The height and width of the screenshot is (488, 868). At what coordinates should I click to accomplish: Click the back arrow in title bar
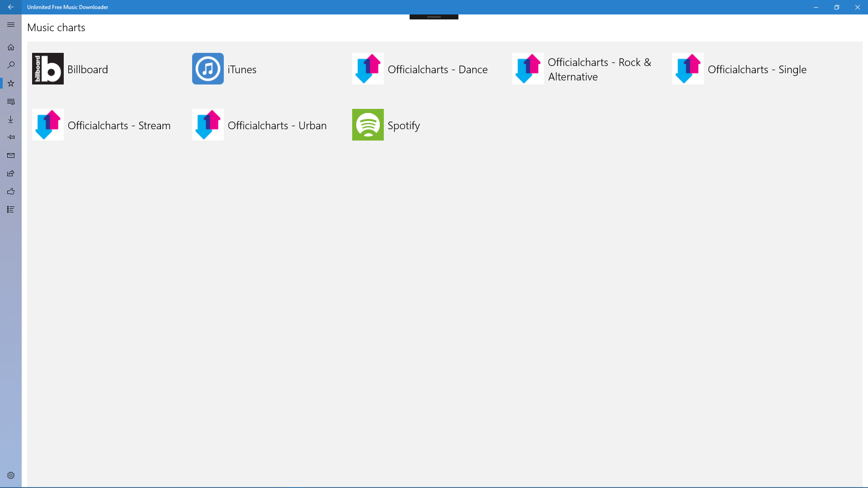(11, 7)
